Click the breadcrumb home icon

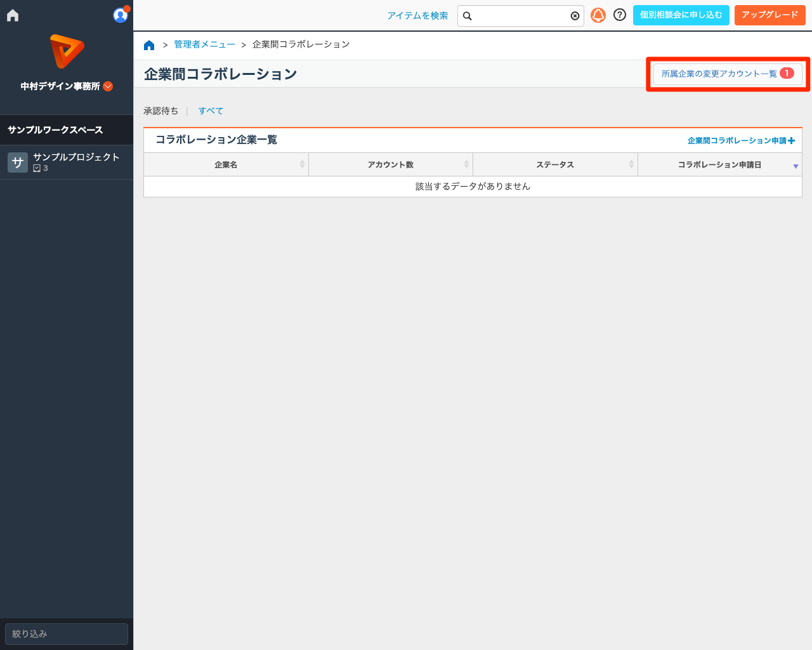(149, 44)
